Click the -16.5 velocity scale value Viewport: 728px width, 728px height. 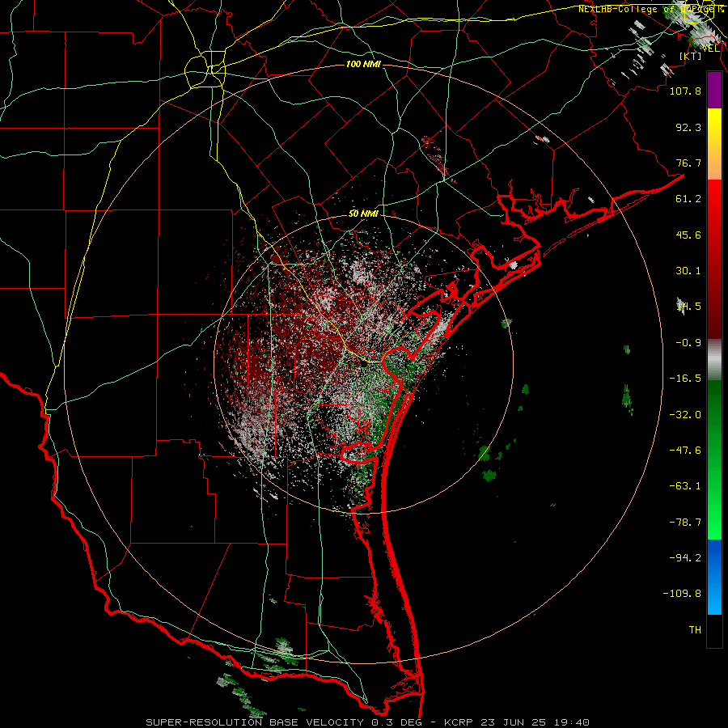685,379
